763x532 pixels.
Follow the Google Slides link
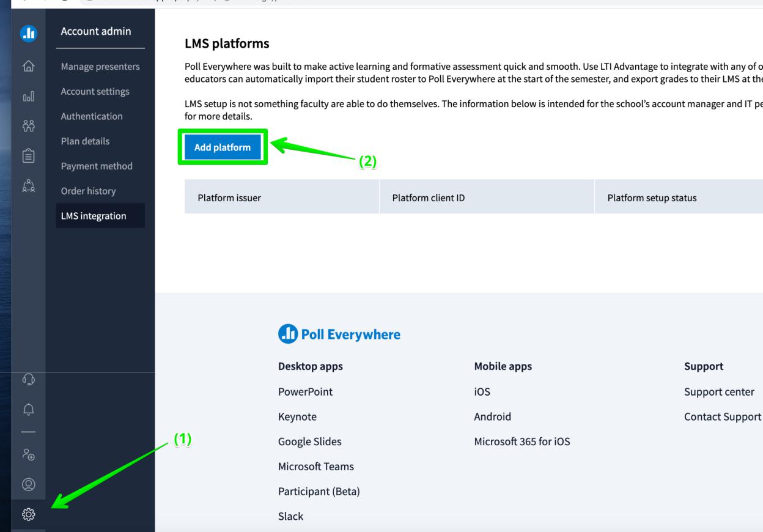(x=310, y=441)
